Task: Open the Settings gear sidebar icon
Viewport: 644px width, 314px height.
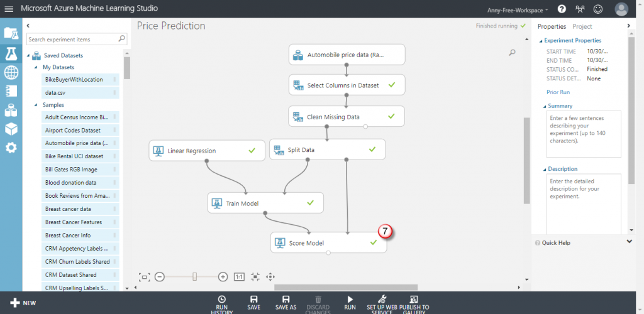Action: tap(11, 148)
